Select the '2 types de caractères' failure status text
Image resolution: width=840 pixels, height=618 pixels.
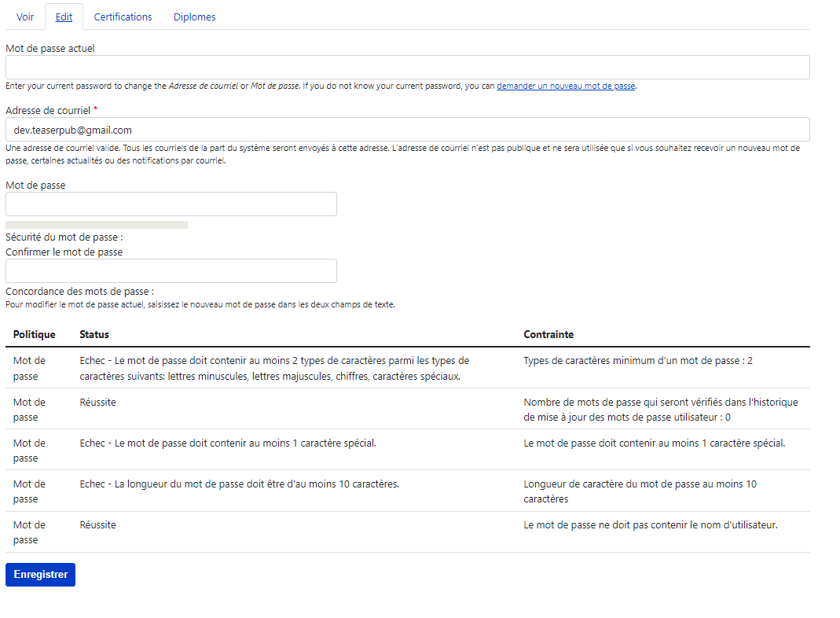274,368
